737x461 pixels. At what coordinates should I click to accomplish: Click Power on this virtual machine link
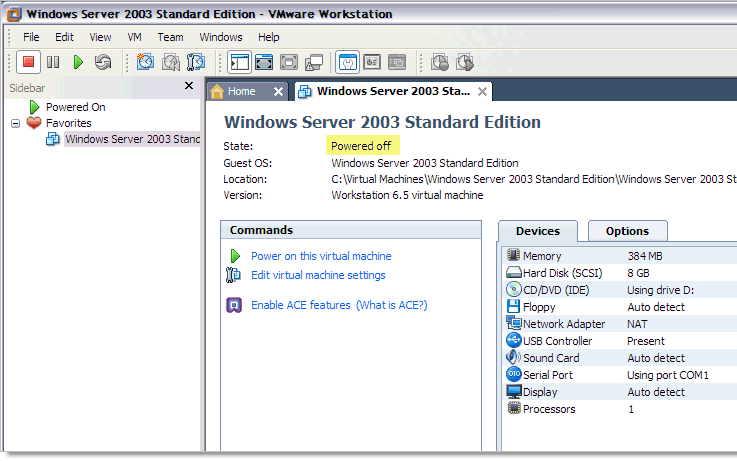click(x=321, y=256)
